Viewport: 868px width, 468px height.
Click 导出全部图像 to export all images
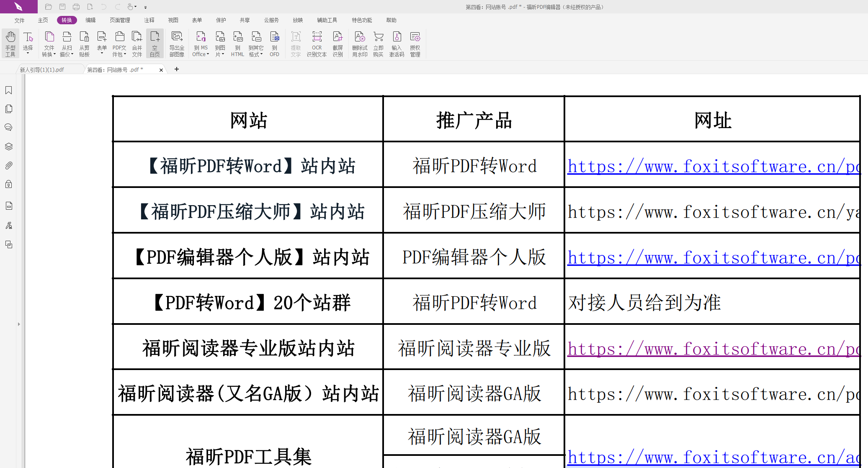pyautogui.click(x=177, y=43)
